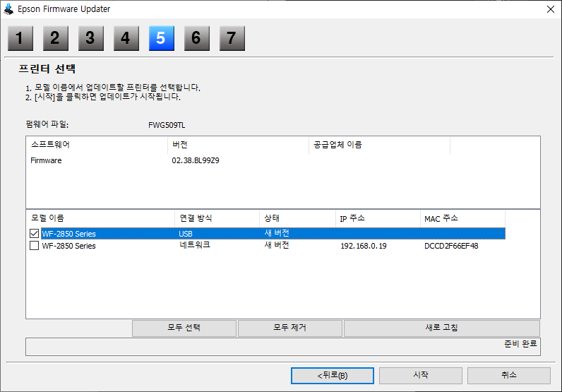
Task: Click the 모델 이름 column header
Action: (100, 218)
